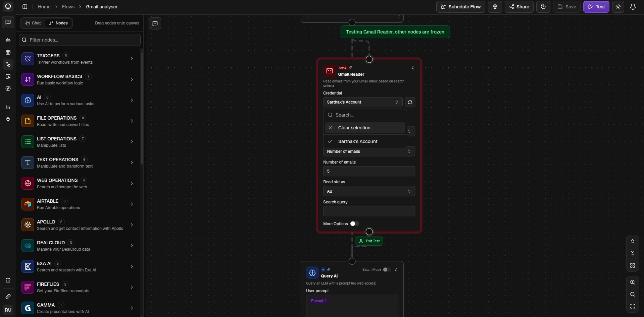The image size is (644, 317).
Task: Click the Gmail Reader envelope icon
Action: point(330,71)
